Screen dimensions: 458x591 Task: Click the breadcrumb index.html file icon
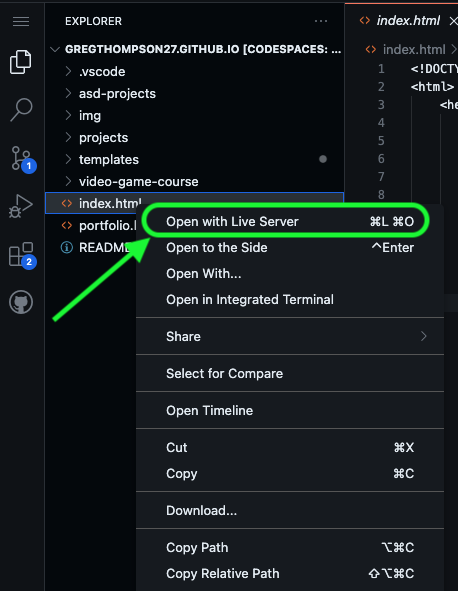pos(371,49)
